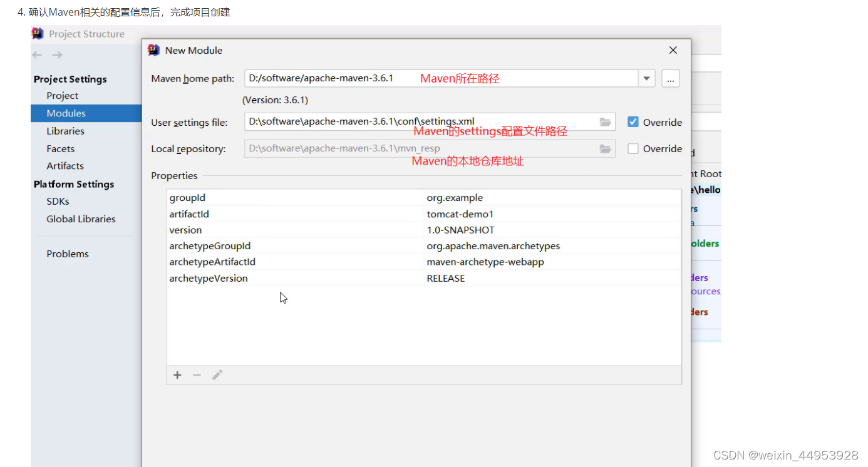Click the 1.0-SNAPSHOT value cell
This screenshot has width=868, height=467.
(x=553, y=230)
